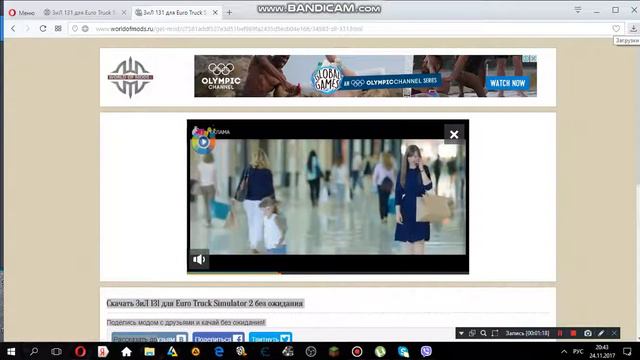Close the active ЗиЛ 131 tab
This screenshot has width=640, height=360.
pos(215,13)
